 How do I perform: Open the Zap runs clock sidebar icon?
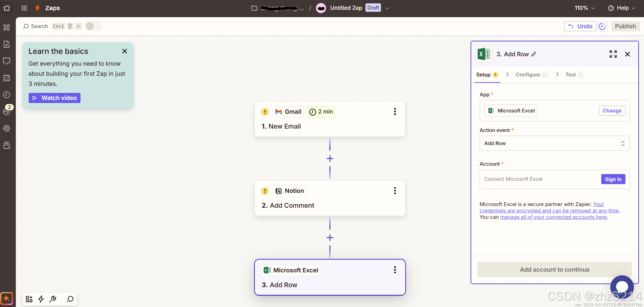click(7, 95)
